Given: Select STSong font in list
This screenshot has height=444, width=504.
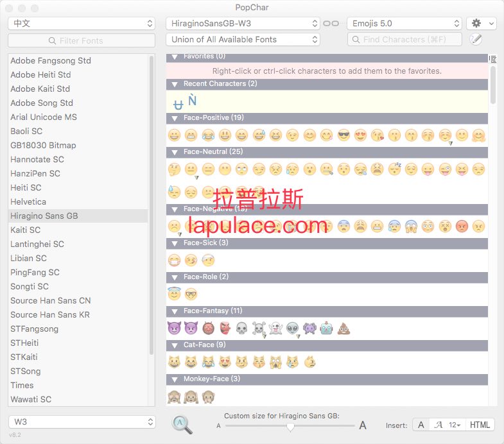Looking at the screenshot, I should 26,371.
